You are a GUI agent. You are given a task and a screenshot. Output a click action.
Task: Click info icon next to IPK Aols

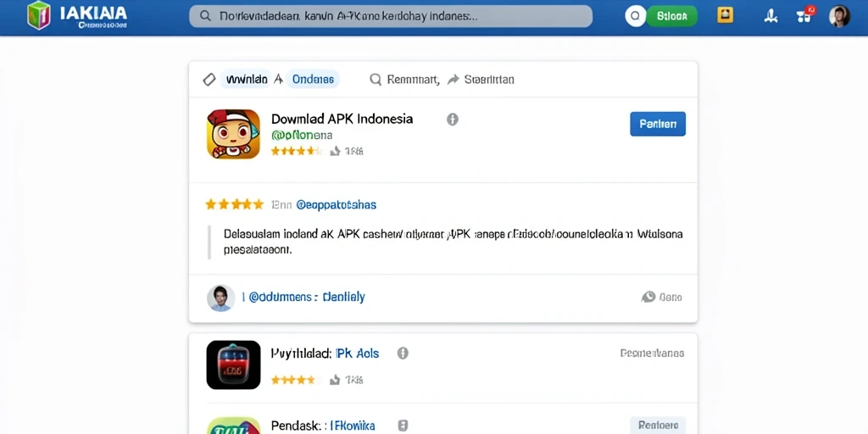click(x=403, y=353)
